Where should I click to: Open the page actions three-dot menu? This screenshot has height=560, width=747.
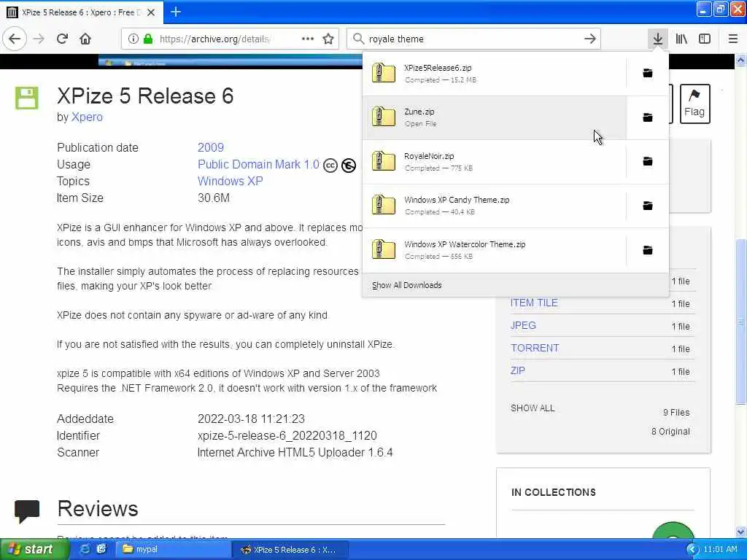tap(308, 39)
